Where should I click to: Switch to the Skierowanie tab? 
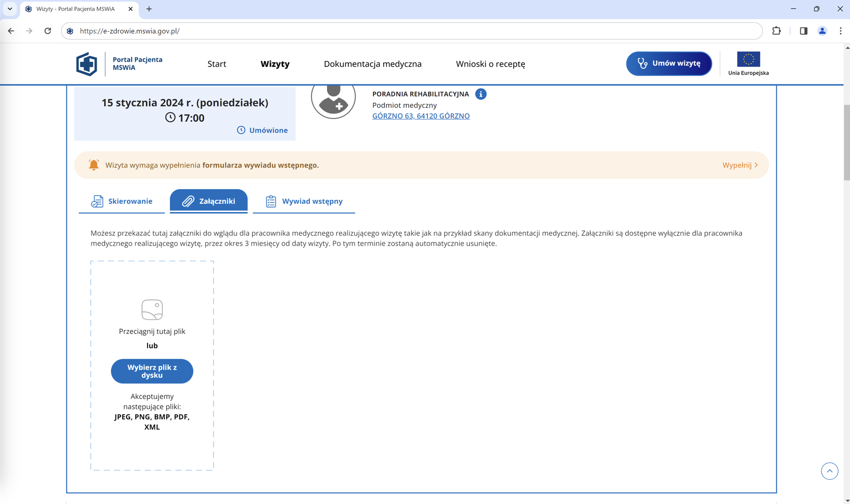(x=122, y=201)
